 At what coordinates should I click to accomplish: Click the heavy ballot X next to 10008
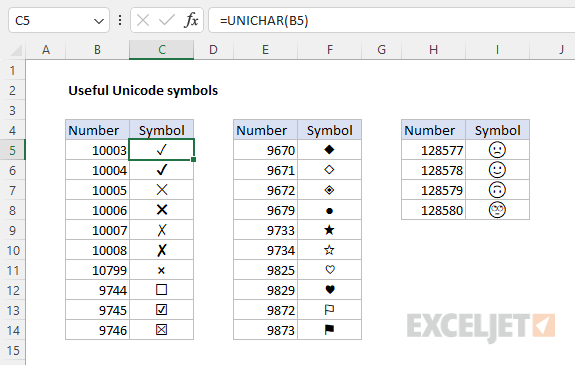point(162,250)
